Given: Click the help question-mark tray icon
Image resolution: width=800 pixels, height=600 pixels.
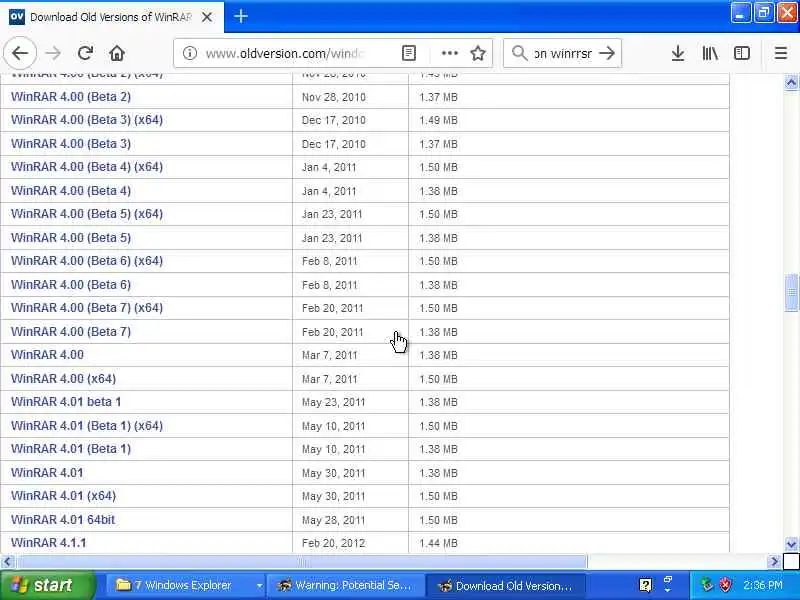Looking at the screenshot, I should click(645, 585).
